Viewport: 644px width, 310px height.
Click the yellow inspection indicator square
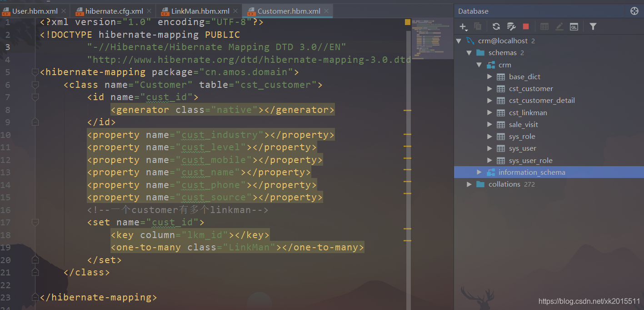pyautogui.click(x=407, y=22)
